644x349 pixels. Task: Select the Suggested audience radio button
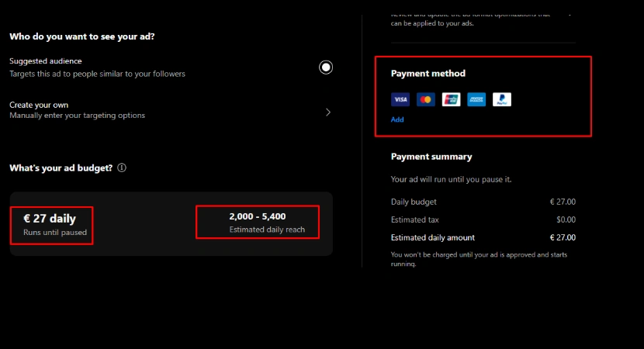(326, 67)
